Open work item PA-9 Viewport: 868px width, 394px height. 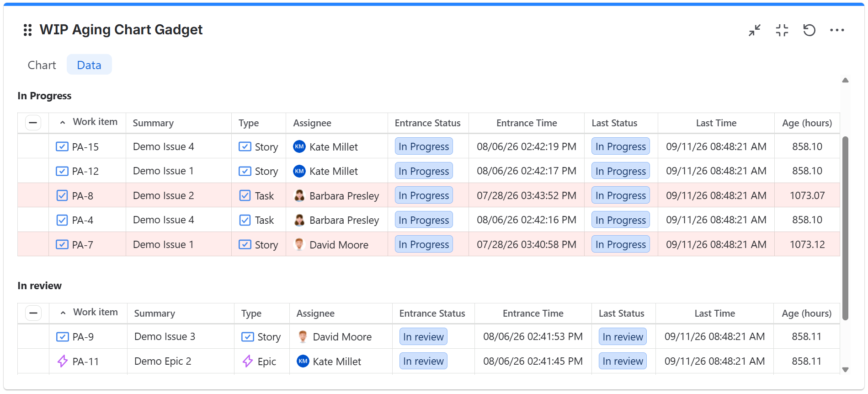(83, 337)
